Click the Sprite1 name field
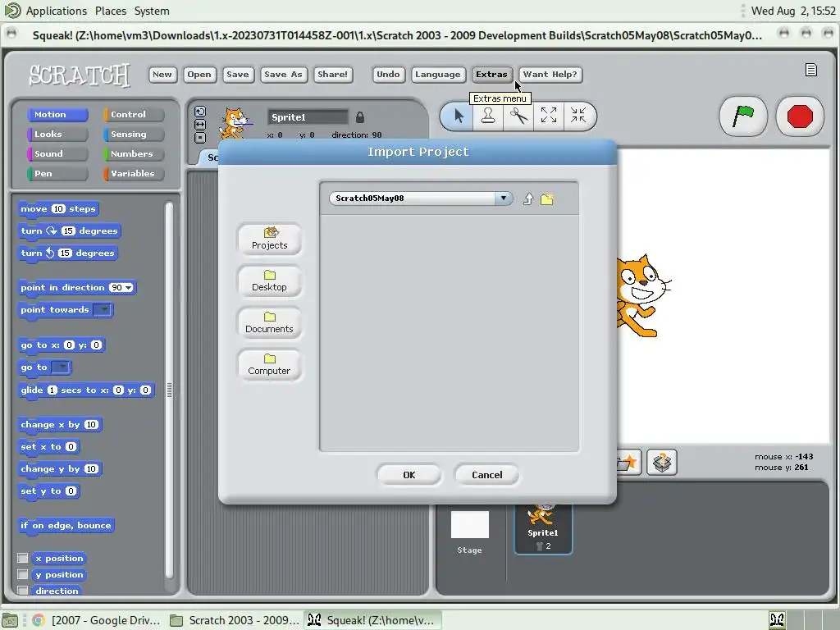Viewport: 840px width, 630px height. tap(308, 116)
